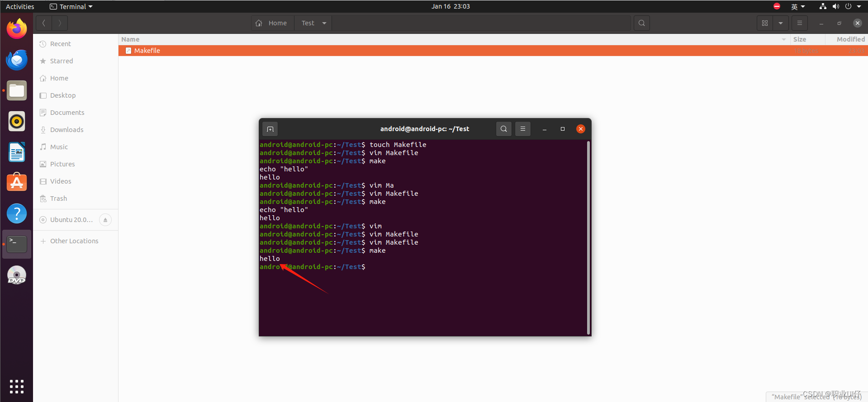The height and width of the screenshot is (402, 868).
Task: Go back in Files navigation
Action: coord(44,23)
